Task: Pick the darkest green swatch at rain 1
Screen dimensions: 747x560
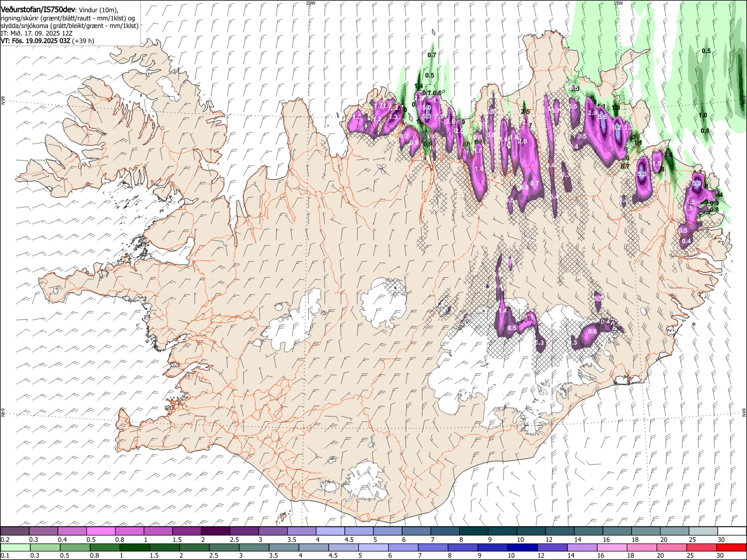Action: [x=135, y=547]
